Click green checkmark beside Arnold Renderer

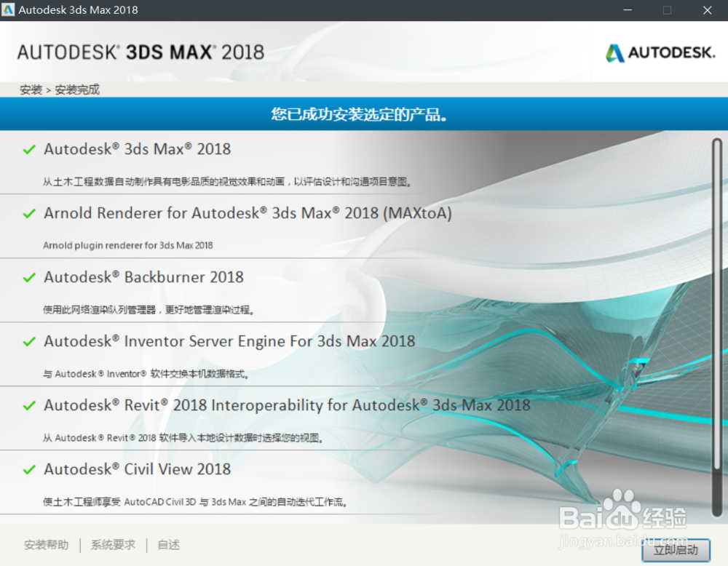click(x=29, y=213)
